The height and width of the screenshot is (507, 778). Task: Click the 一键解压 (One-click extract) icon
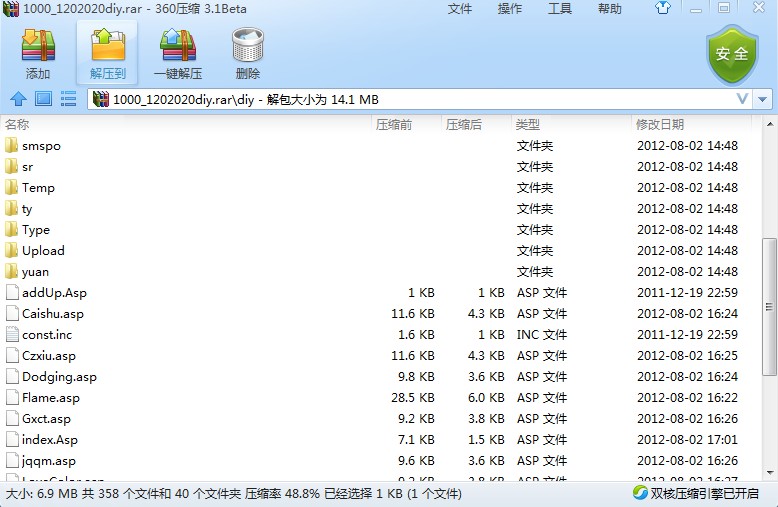pos(178,46)
